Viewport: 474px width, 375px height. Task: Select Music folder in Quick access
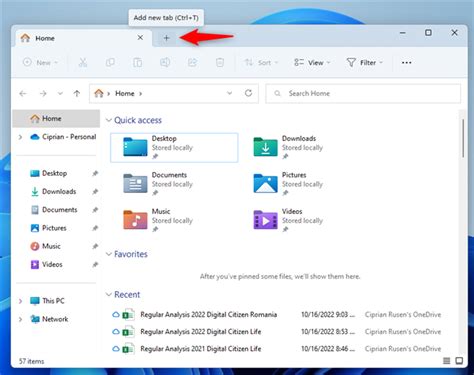pos(158,220)
